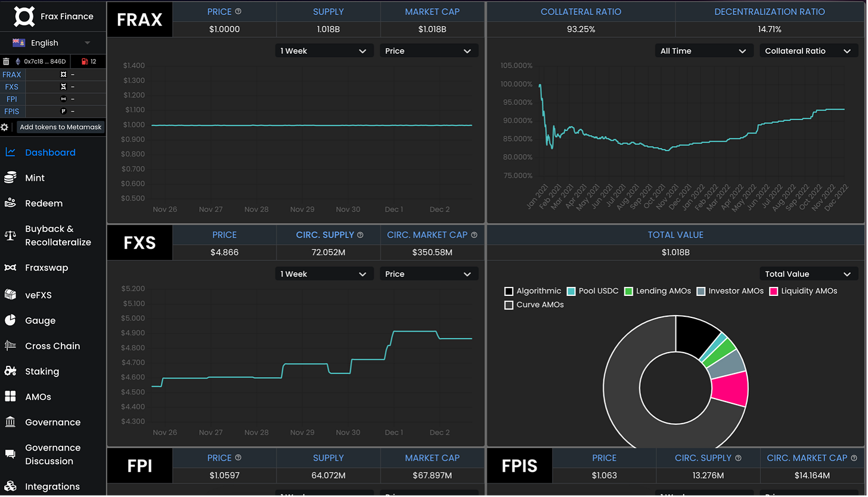Click the Governance building icon
868x497 pixels.
coord(10,422)
